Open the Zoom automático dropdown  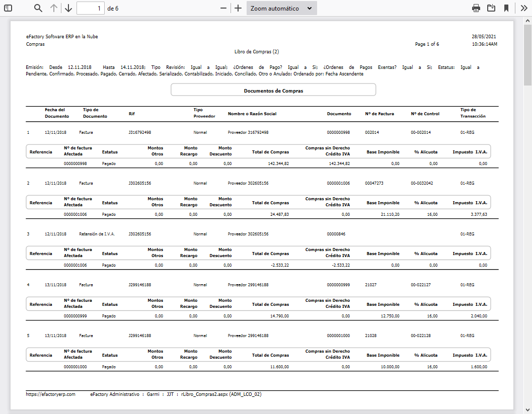point(281,8)
